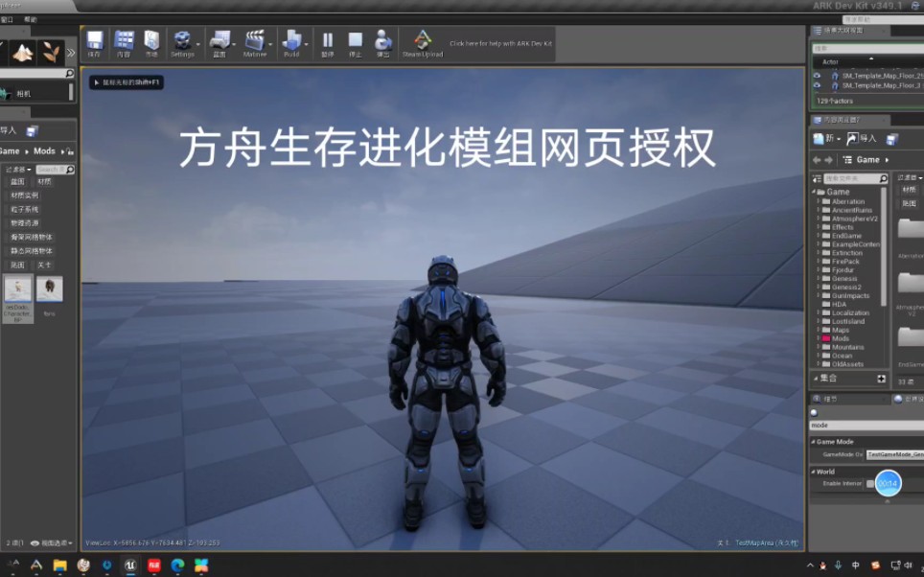Viewport: 924px width, 577px height.
Task: Open the Settings dropdown arrow
Action: coord(198,44)
